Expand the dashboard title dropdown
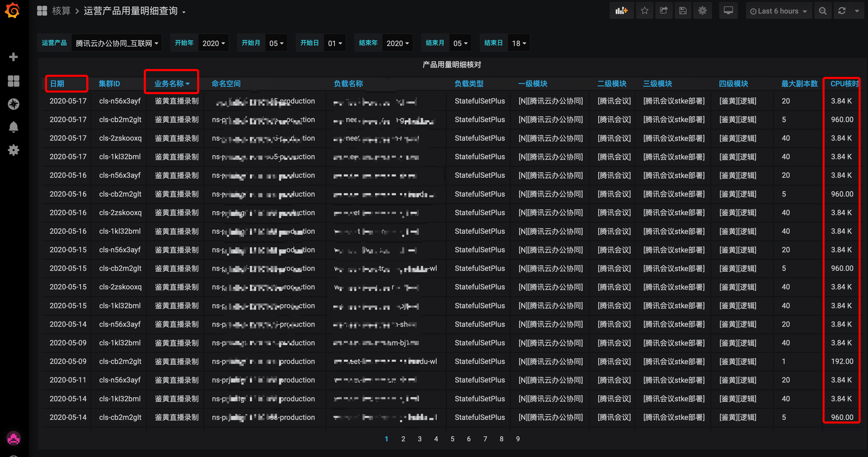 click(x=184, y=12)
